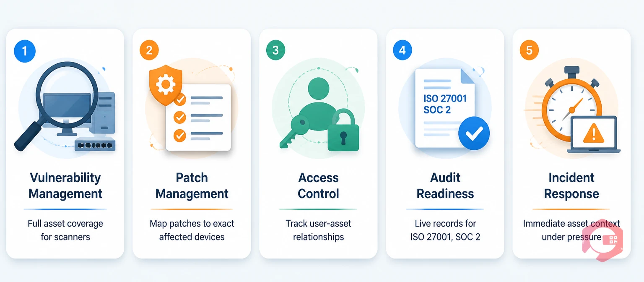Click the orange number 2 badge
The height and width of the screenshot is (282, 644).
pyautogui.click(x=149, y=51)
